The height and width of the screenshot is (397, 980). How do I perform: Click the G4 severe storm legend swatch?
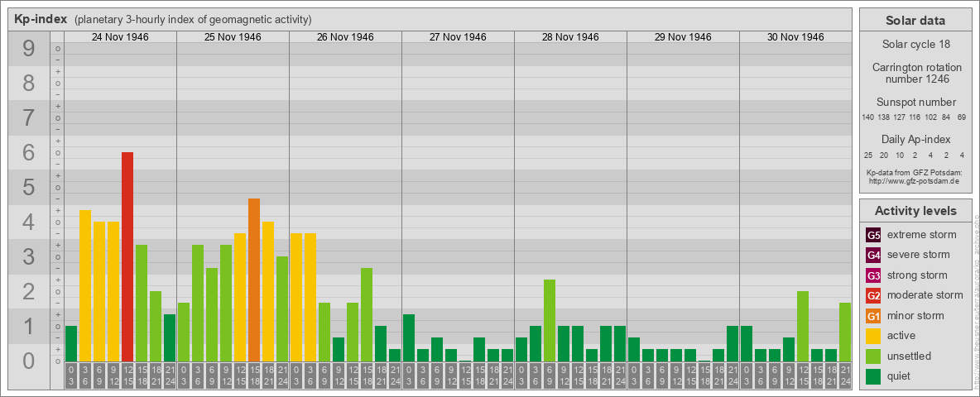pos(873,256)
